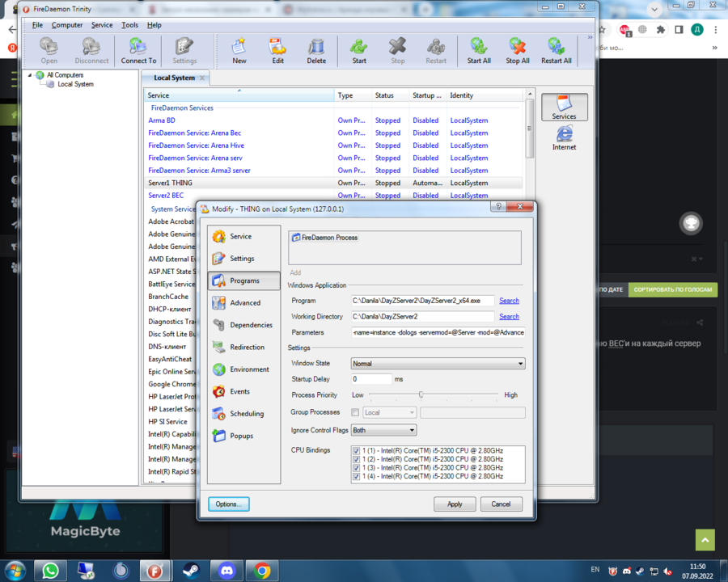The height and width of the screenshot is (582, 728).
Task: Delete the selected service via toolbar
Action: click(316, 51)
